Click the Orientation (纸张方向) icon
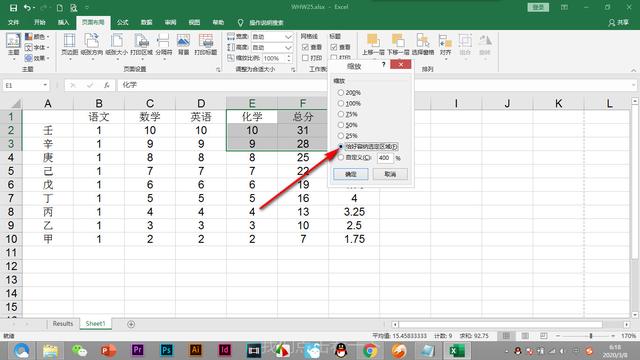The width and height of the screenshot is (640, 360). click(92, 45)
